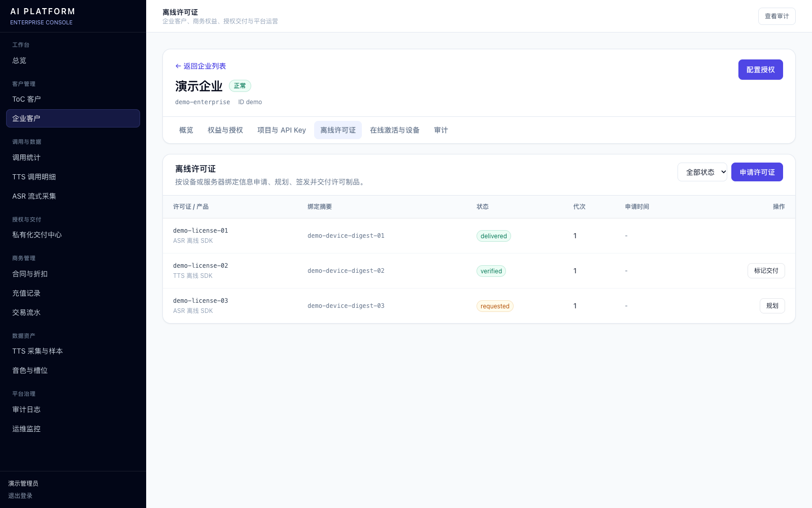Open 私有化交付中心 in the sidebar
The height and width of the screenshot is (508, 812).
(x=73, y=235)
